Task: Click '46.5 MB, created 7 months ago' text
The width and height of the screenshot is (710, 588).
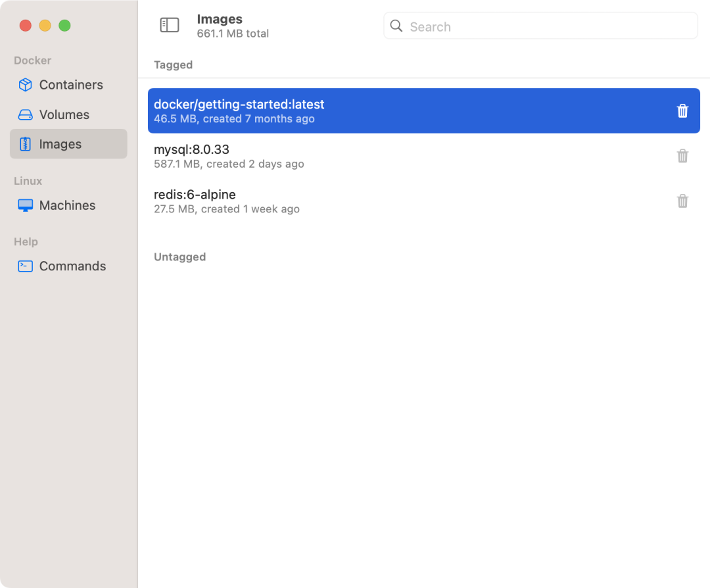Action: 234,118
